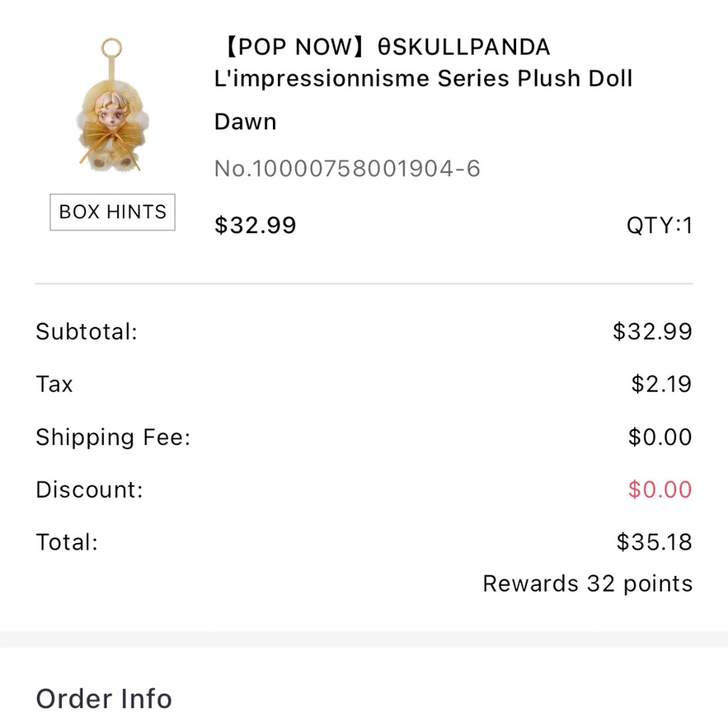Click order number No.10000758001904-6
728x728 pixels.
pos(347,167)
